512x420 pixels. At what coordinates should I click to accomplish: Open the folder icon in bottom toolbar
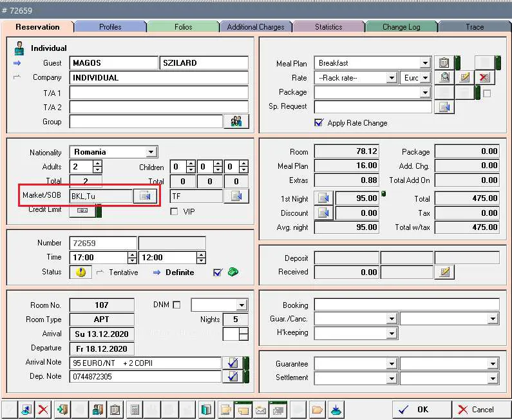[317, 410]
